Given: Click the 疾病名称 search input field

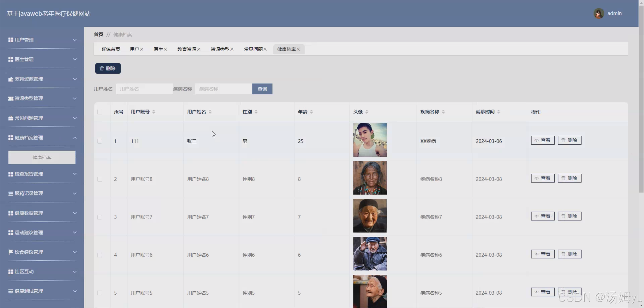Looking at the screenshot, I should point(223,89).
